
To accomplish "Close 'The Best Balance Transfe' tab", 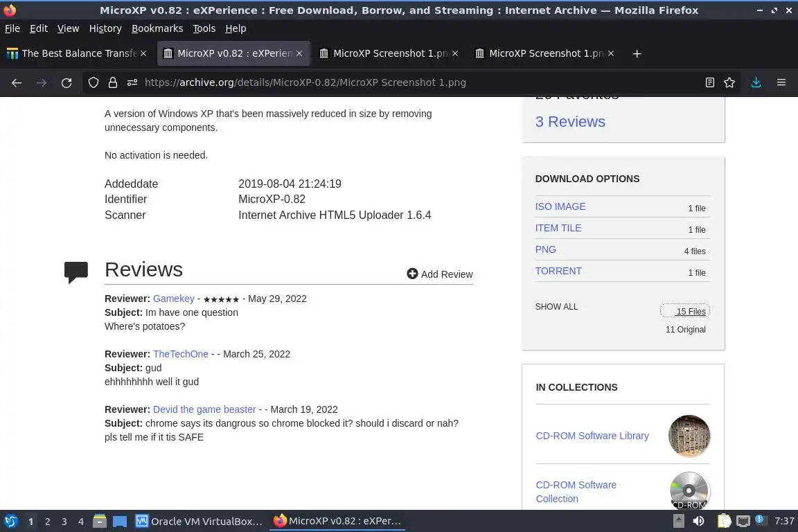I will [143, 53].
